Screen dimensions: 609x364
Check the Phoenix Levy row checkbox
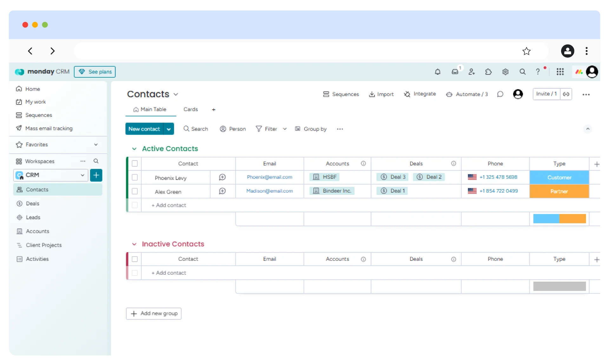tap(135, 177)
